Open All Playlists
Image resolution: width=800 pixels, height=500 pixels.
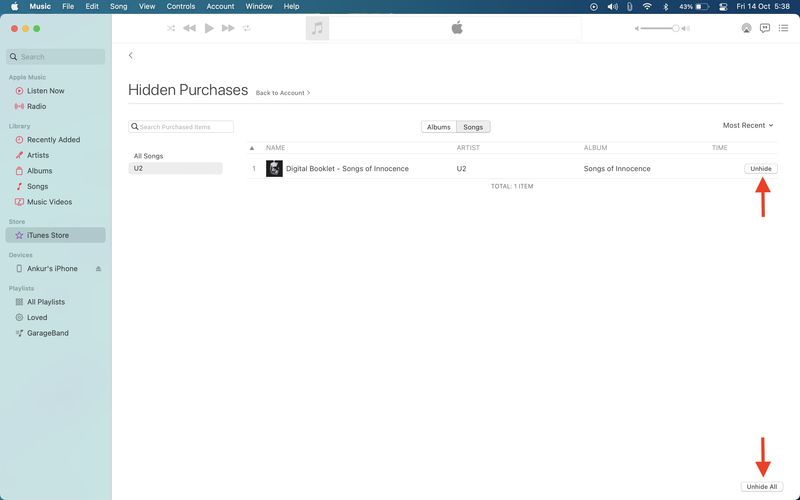(x=45, y=302)
